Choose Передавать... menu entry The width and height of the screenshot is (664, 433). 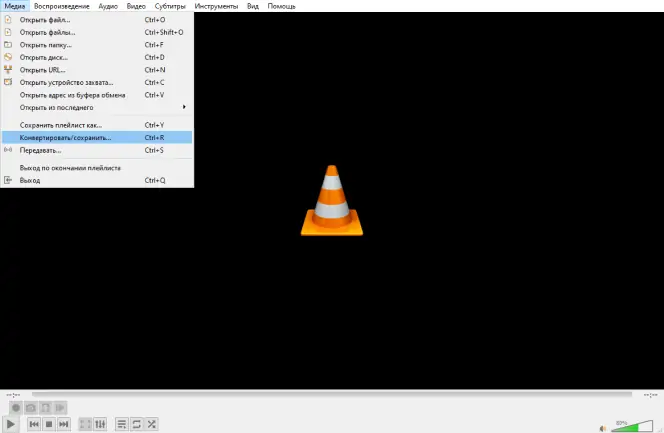coord(97,150)
